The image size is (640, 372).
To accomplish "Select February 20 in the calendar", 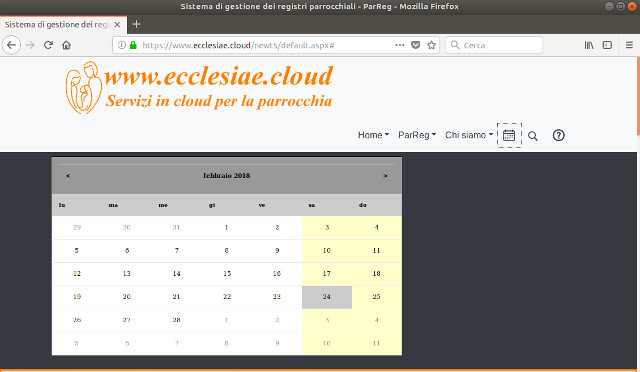I will 127,297.
